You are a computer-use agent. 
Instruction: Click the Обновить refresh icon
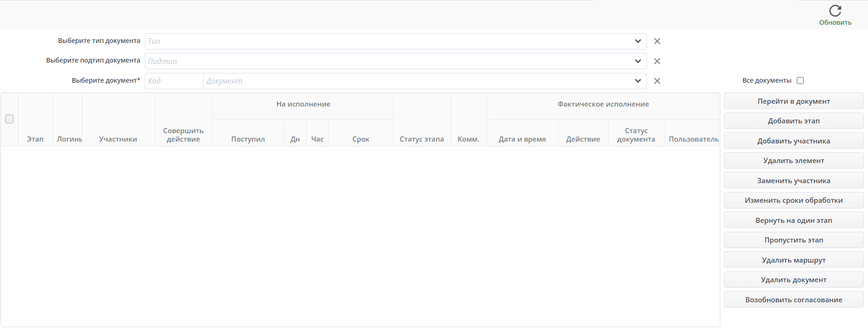(x=835, y=11)
